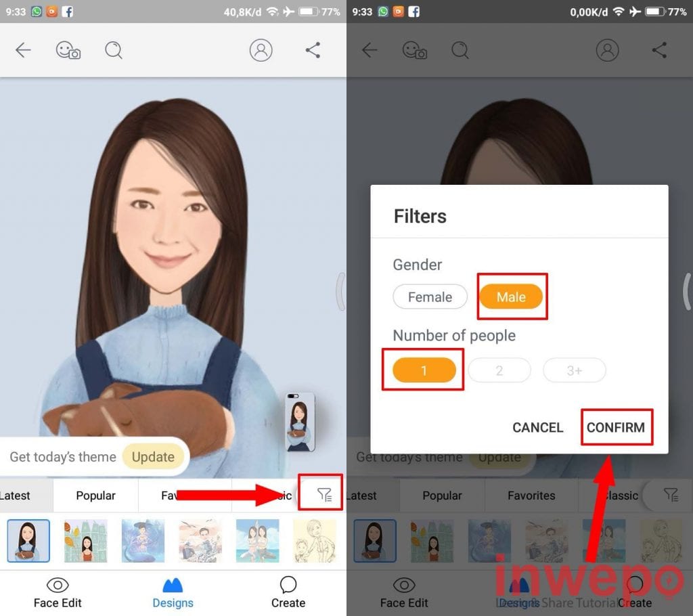Tap Facebook icon in left status bar

[x=67, y=12]
